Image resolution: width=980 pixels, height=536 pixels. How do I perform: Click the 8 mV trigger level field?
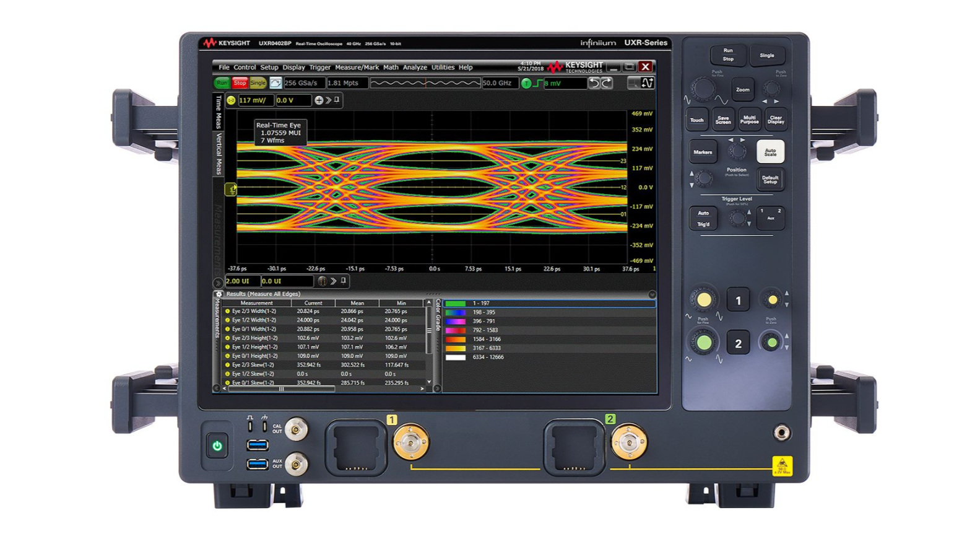565,83
